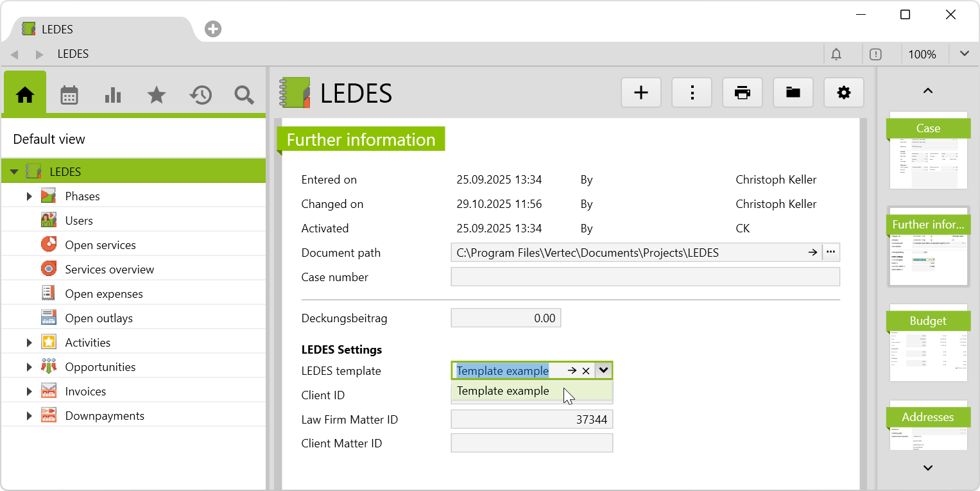980x491 pixels.
Task: Open the history clock tab
Action: coord(200,96)
